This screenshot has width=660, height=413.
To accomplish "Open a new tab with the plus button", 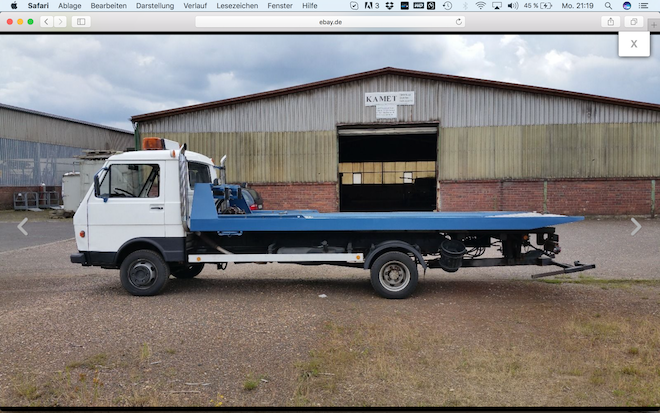I will (x=653, y=24).
